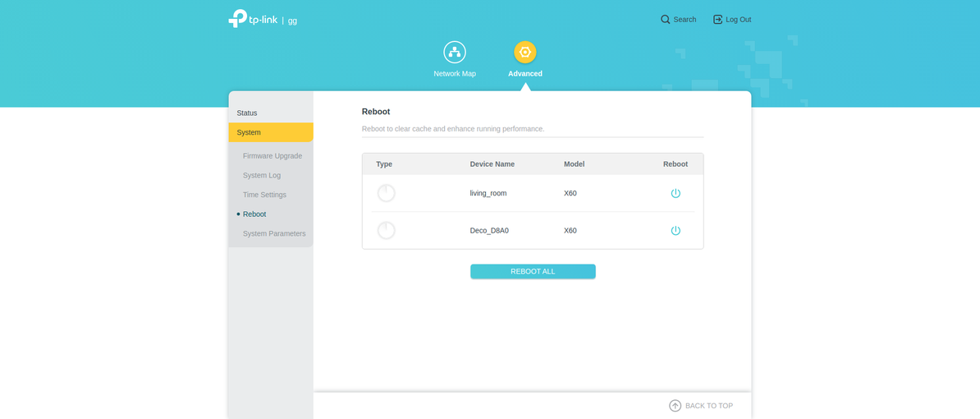Click the Log Out text link
This screenshot has width=980, height=419.
click(738, 20)
